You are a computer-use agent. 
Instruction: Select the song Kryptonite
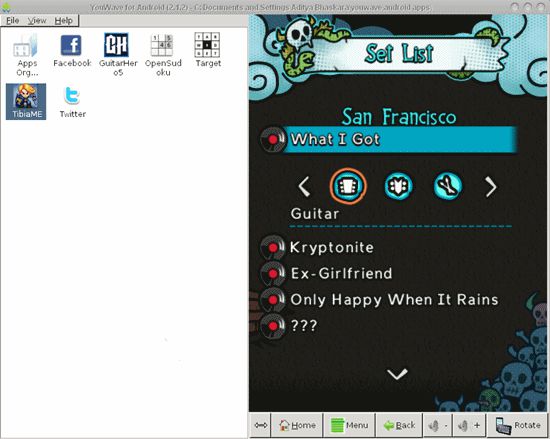tap(332, 248)
